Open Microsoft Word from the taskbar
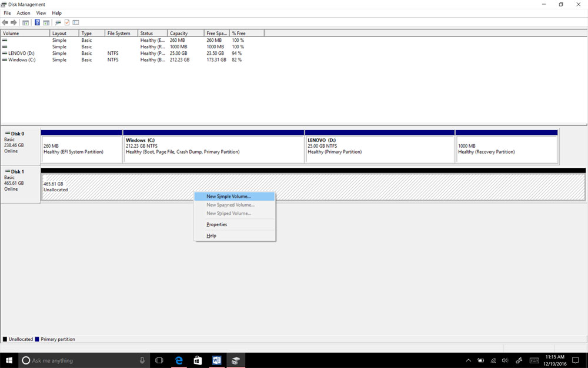The image size is (588, 368). click(x=216, y=360)
